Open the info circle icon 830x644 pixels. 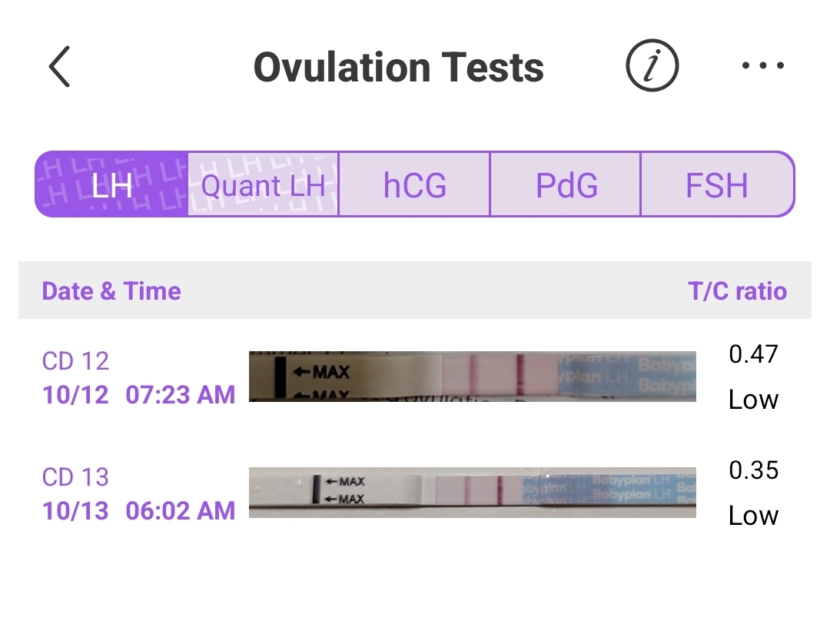652,67
